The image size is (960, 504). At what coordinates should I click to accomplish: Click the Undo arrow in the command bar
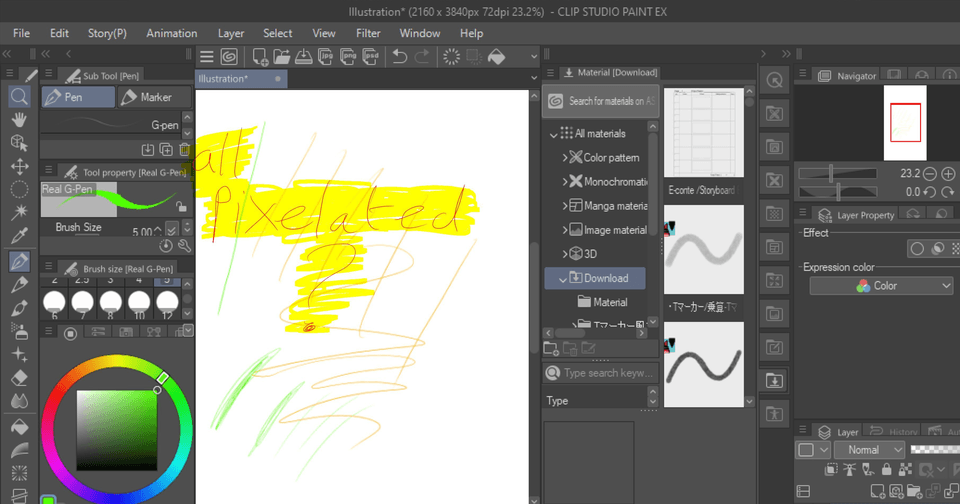(399, 57)
